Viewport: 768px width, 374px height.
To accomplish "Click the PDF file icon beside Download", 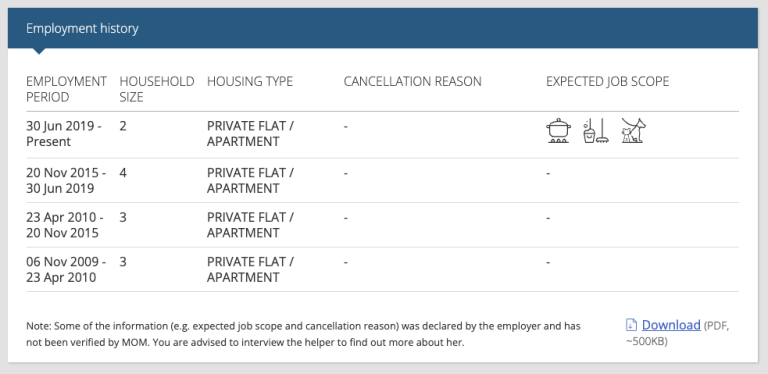I will coord(631,325).
